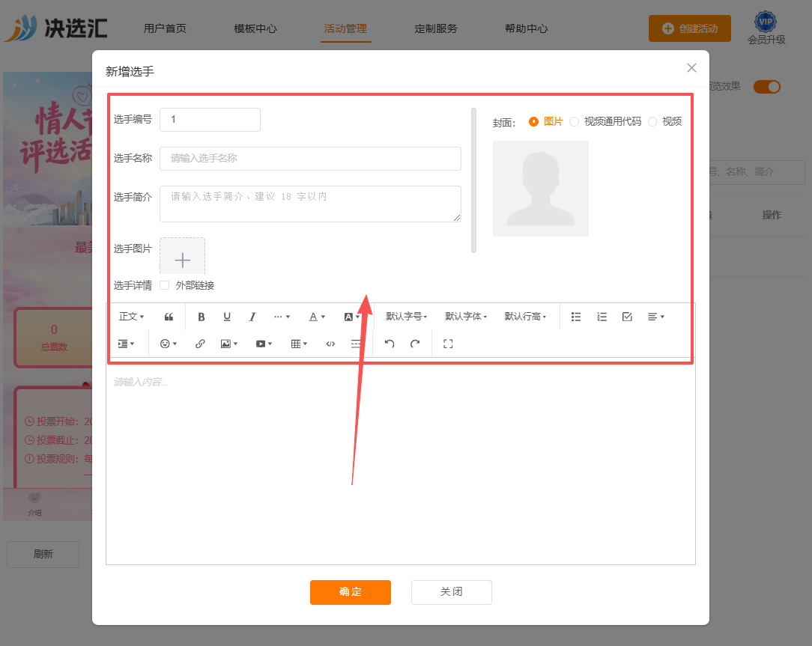Click the undo arrow icon

click(x=390, y=344)
